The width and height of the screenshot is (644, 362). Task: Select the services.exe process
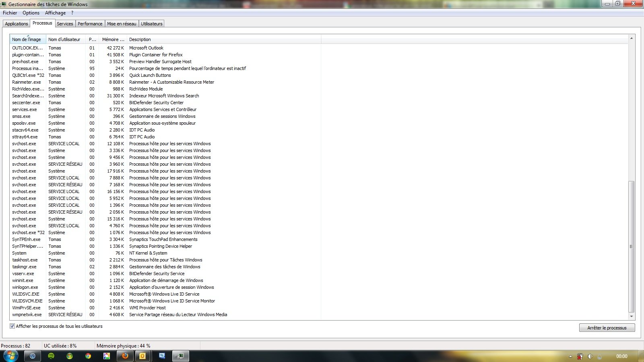click(165, 109)
